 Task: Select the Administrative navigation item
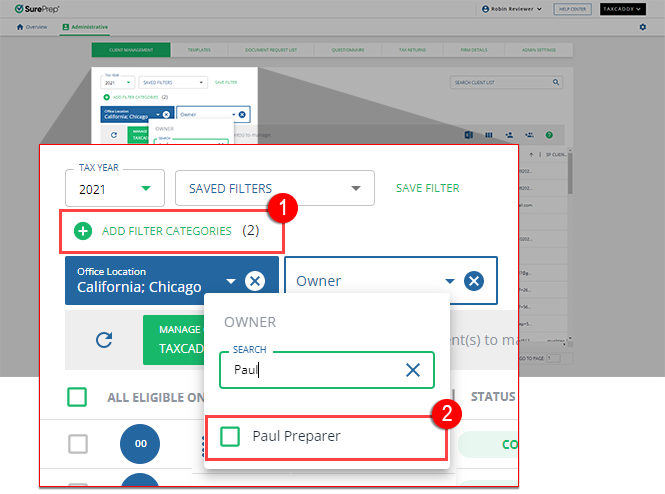pos(85,27)
